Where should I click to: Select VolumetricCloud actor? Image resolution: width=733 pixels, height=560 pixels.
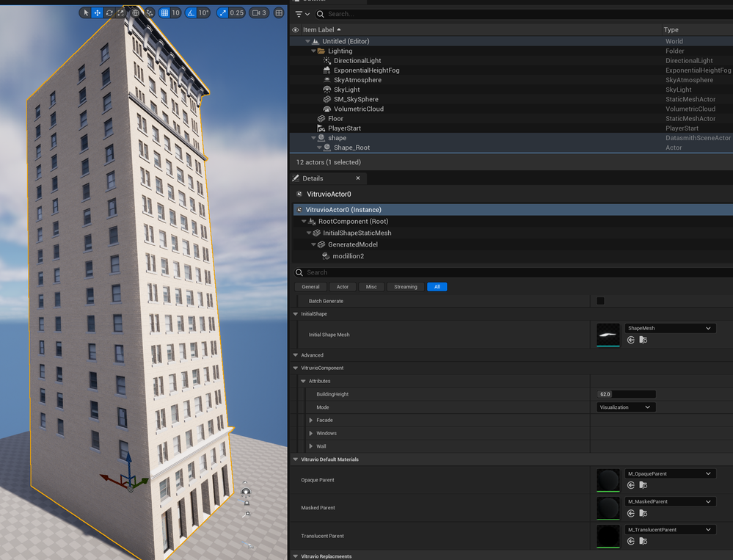pyautogui.click(x=359, y=109)
